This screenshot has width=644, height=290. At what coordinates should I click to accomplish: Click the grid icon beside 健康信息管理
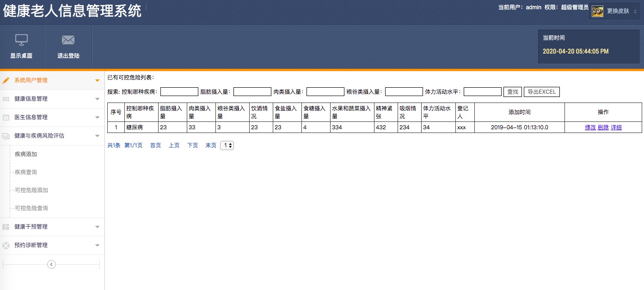[6, 99]
